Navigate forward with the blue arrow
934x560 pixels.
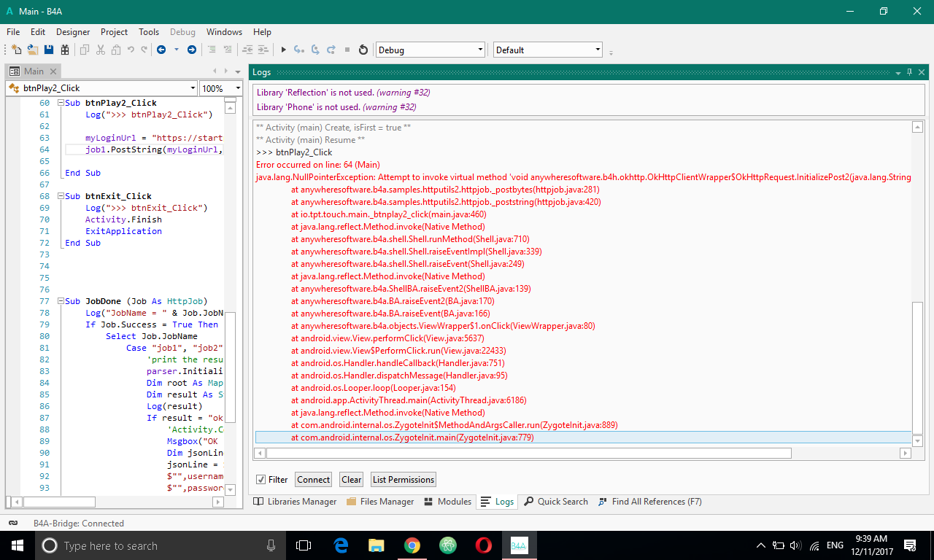(192, 50)
